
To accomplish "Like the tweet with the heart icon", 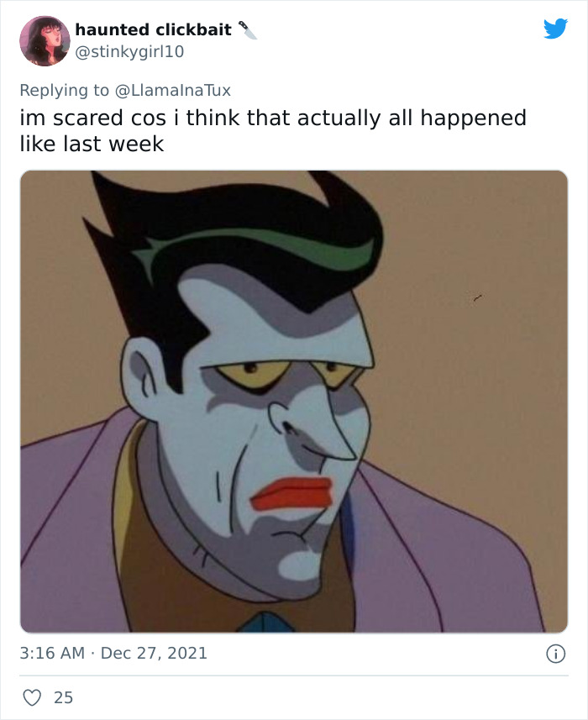I will click(32, 697).
